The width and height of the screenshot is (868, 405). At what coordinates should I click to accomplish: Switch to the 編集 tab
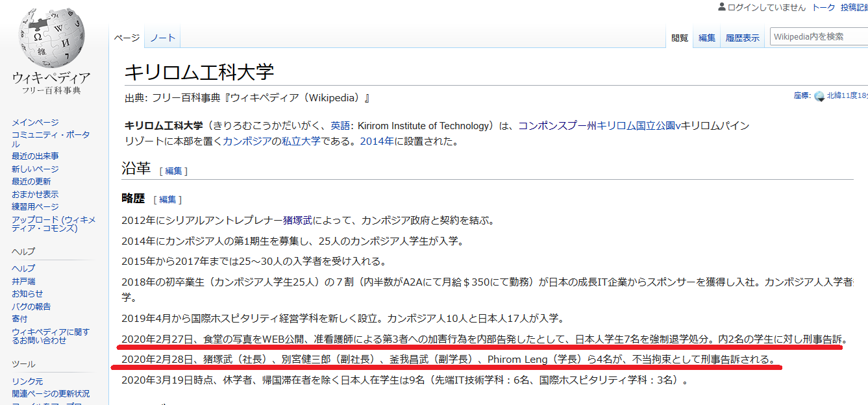pyautogui.click(x=706, y=38)
